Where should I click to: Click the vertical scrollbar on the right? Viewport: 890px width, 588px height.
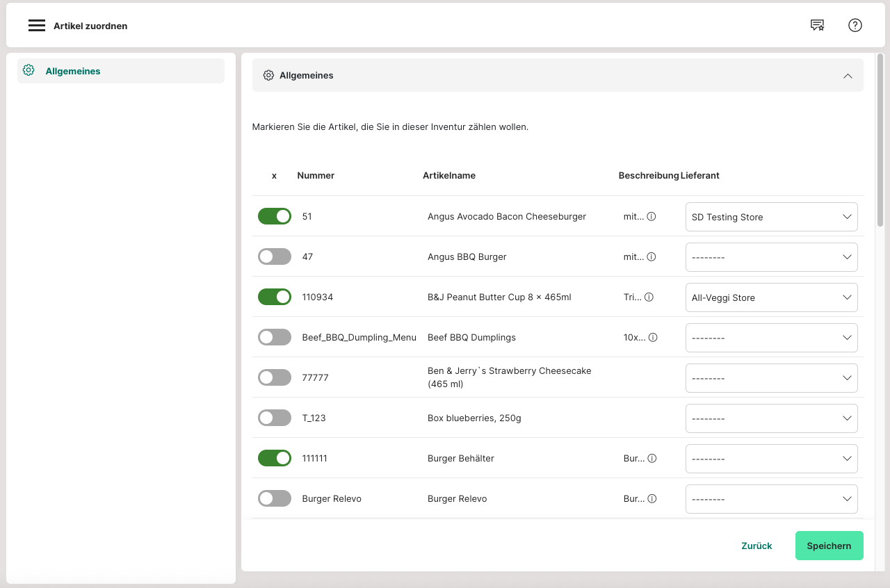pyautogui.click(x=880, y=139)
